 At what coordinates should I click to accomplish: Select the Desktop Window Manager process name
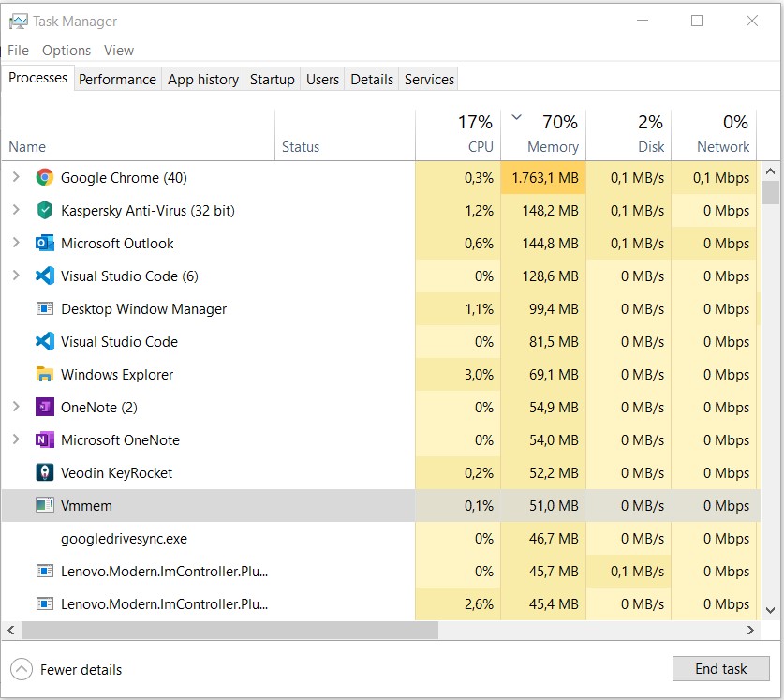click(x=143, y=309)
